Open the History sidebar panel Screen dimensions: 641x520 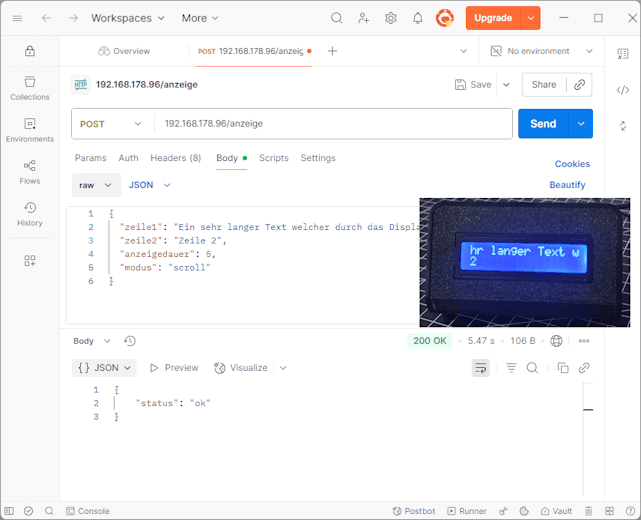coord(29,213)
